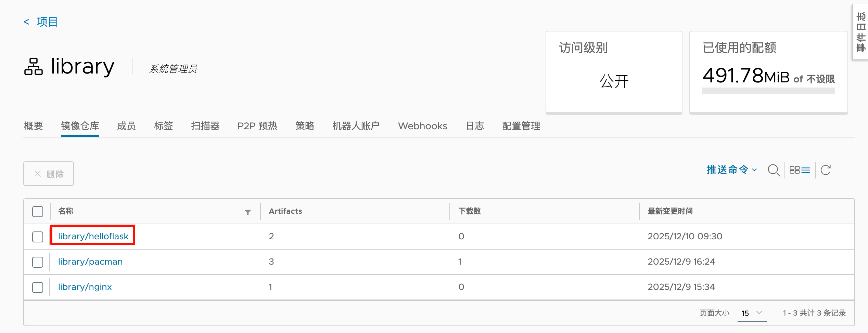Open the library/nginx repository link
Image resolution: width=868 pixels, height=333 pixels.
click(84, 287)
